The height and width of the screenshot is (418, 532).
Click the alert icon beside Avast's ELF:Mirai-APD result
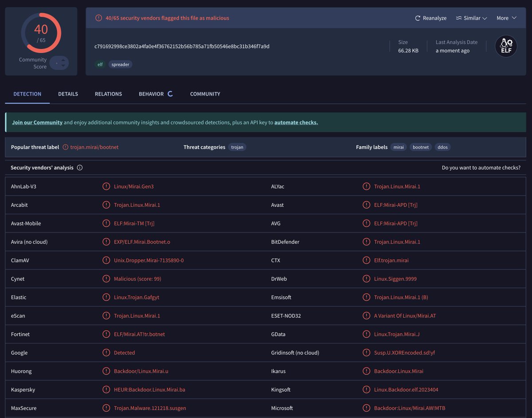366,205
